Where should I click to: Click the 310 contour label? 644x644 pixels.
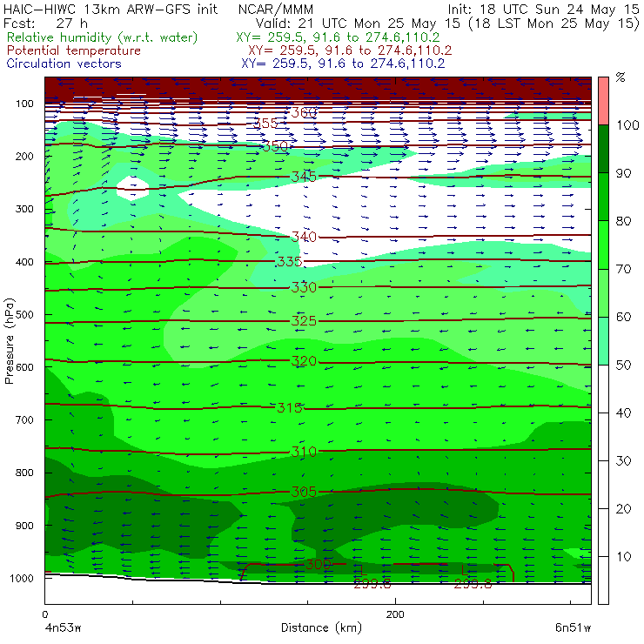coord(304,452)
